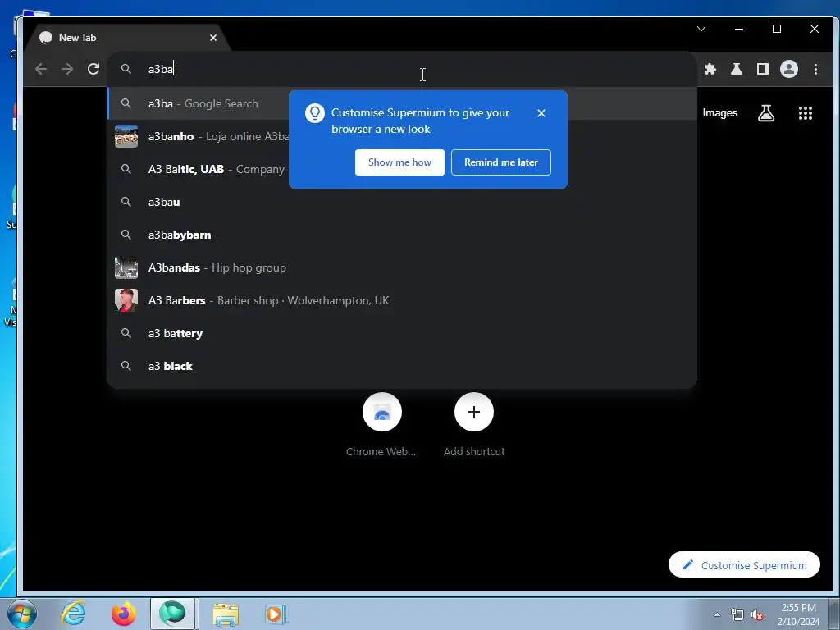This screenshot has width=840, height=630.
Task: Open the Search Labs flask icon on page
Action: (x=766, y=113)
